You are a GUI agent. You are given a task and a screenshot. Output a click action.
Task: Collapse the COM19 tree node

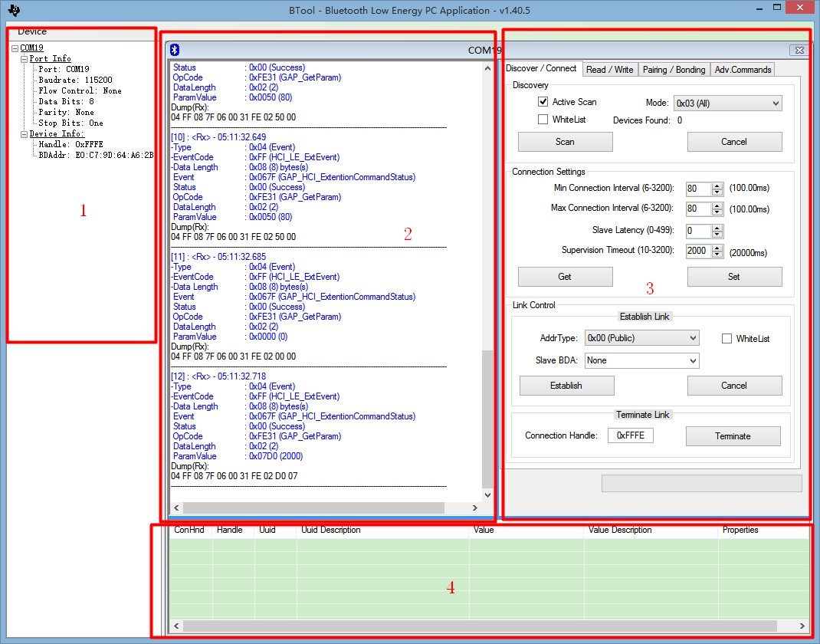click(15, 48)
